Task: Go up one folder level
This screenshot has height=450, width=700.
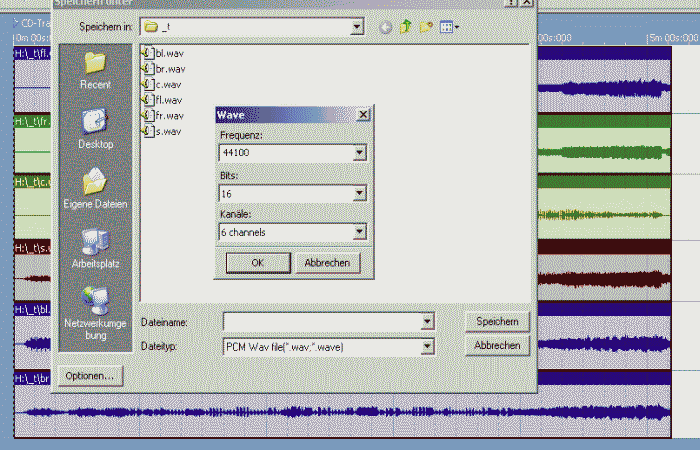Action: (x=406, y=27)
